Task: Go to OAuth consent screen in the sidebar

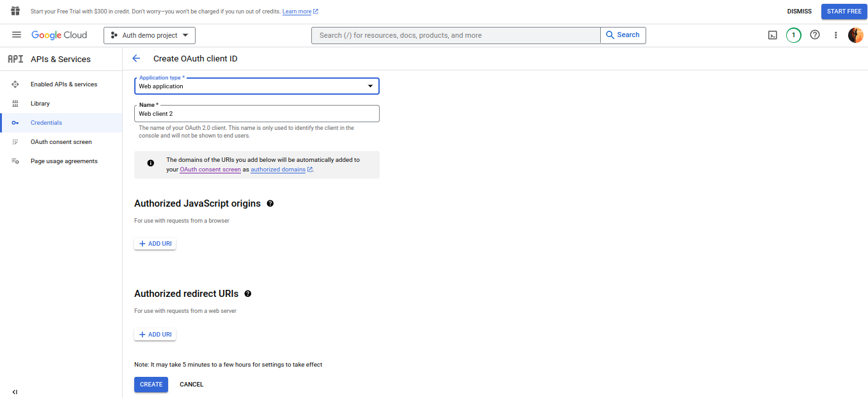Action: point(61,142)
